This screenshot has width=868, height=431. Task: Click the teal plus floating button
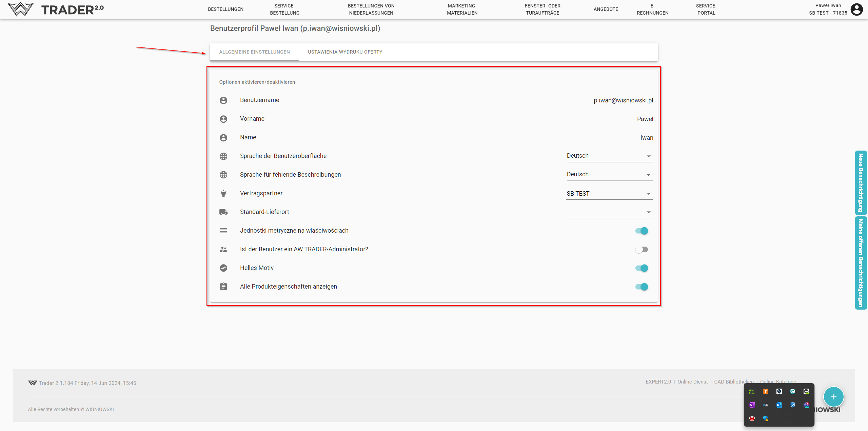click(x=833, y=397)
